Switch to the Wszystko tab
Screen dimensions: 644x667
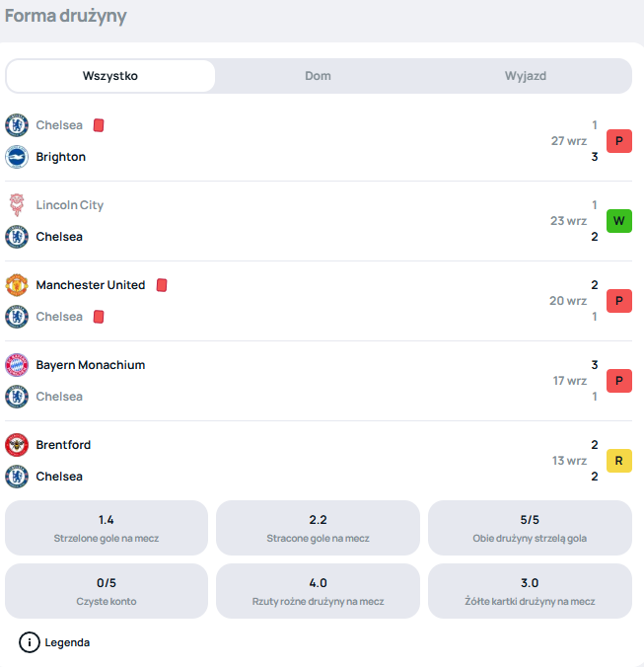[110, 76]
